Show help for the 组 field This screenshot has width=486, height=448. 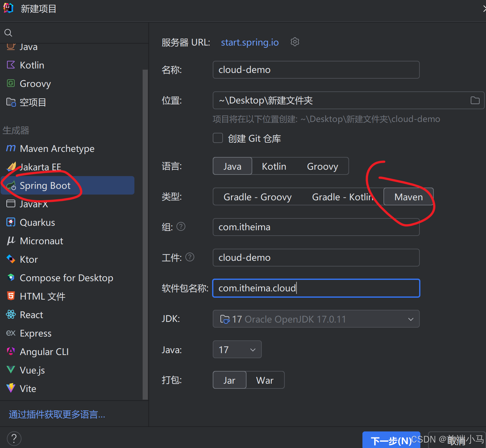(x=181, y=226)
